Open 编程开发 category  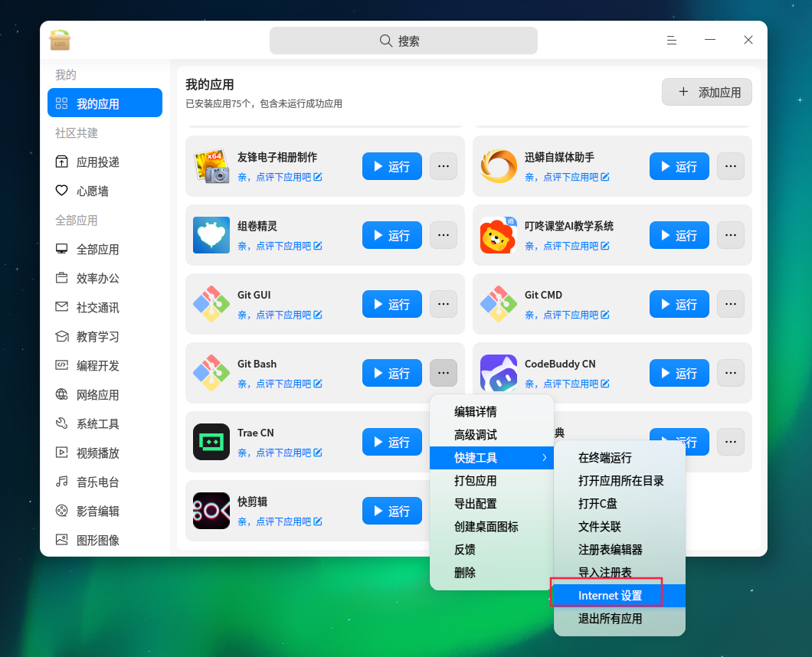(x=105, y=365)
